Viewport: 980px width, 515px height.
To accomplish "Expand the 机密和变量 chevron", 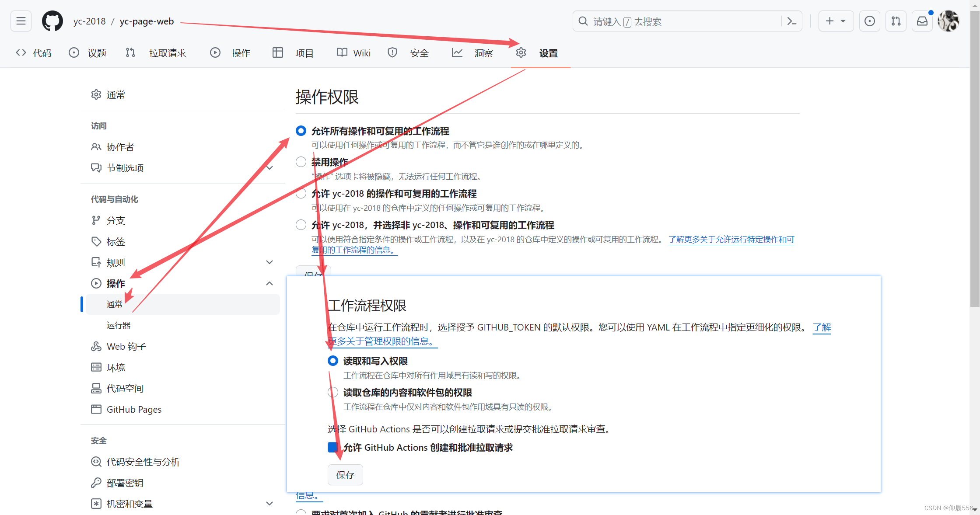I will click(269, 504).
